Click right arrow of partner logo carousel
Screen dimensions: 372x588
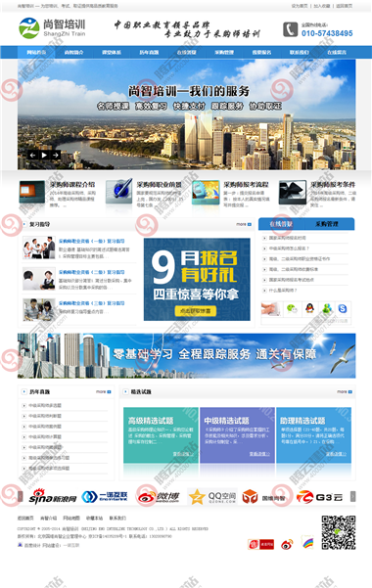[x=352, y=496]
